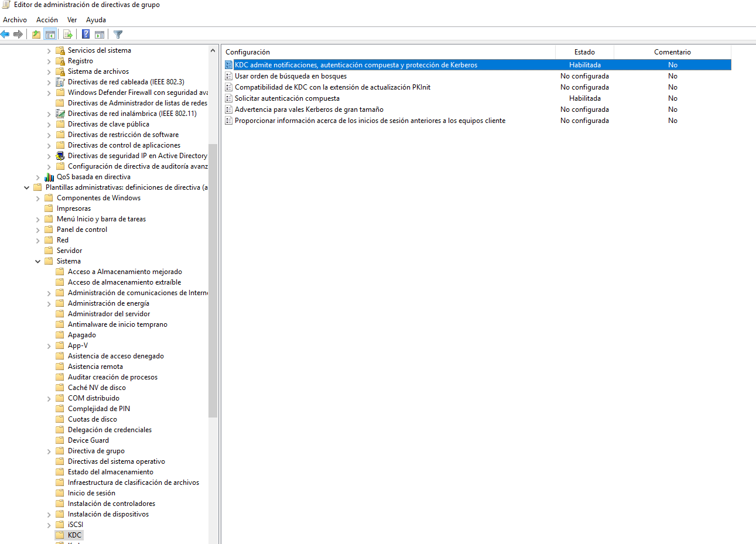
Task: Expand the Componentes de Windows node
Action: click(38, 198)
